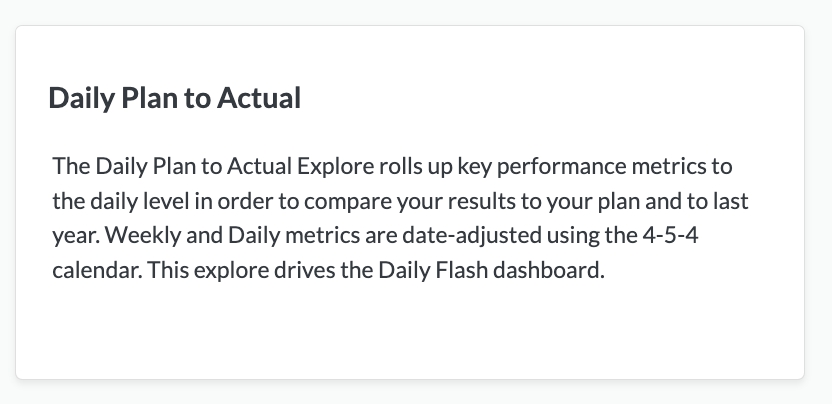Click "compare your results" text
Image resolution: width=832 pixels, height=404 pixels.
352,201
